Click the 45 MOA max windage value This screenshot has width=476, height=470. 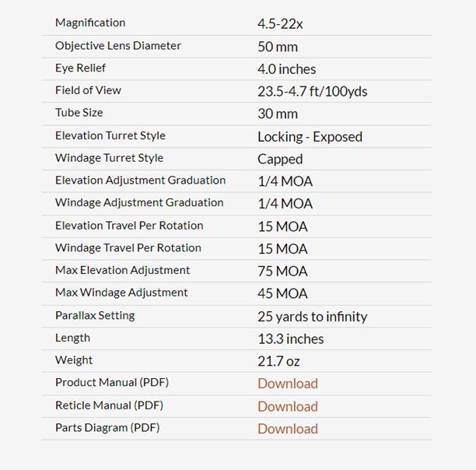[282, 294]
